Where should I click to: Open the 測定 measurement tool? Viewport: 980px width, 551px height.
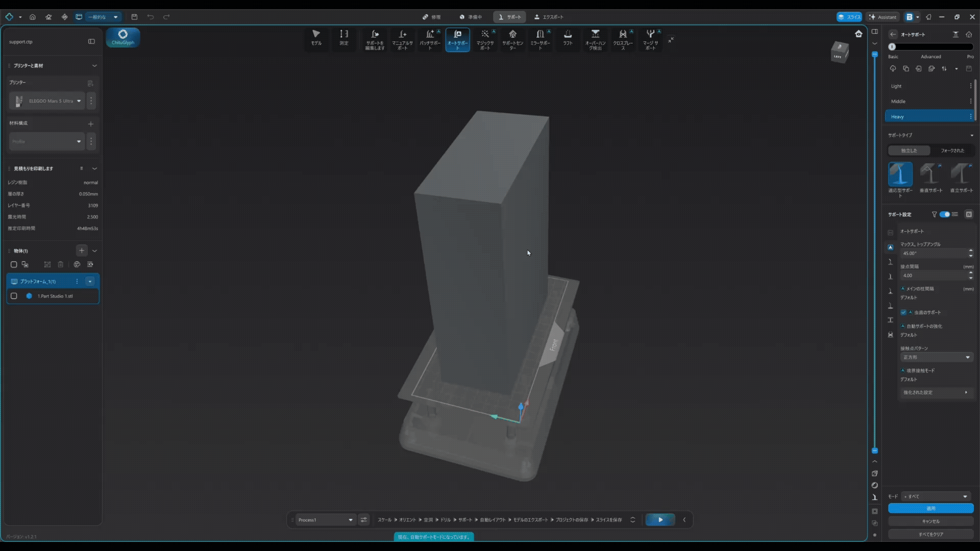tap(344, 38)
